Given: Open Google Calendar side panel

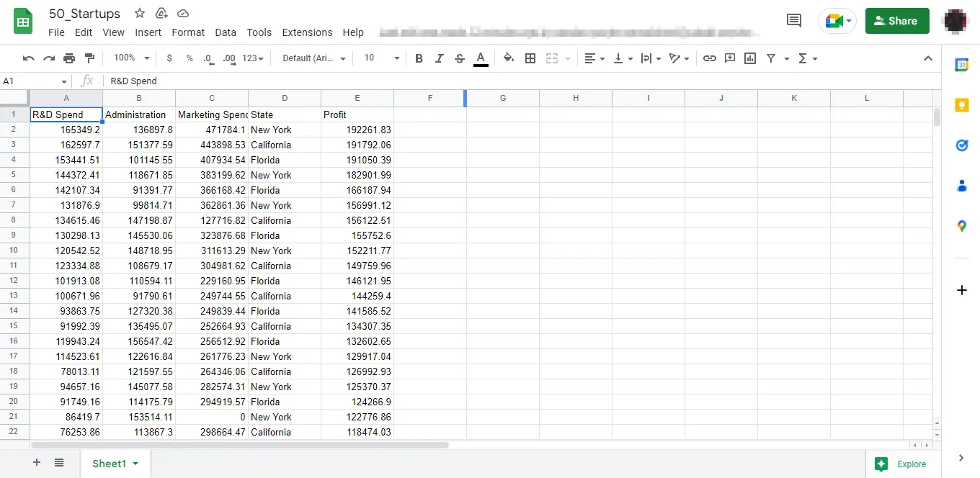Looking at the screenshot, I should point(961,65).
